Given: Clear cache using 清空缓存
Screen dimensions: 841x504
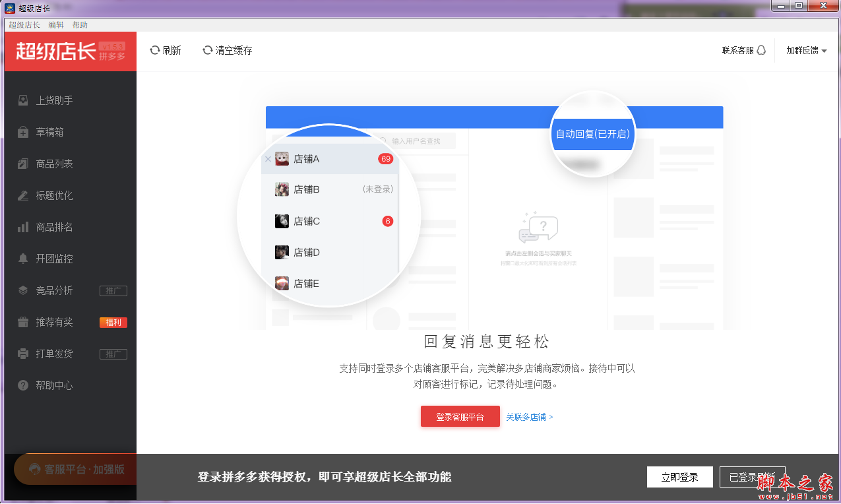Looking at the screenshot, I should click(228, 50).
